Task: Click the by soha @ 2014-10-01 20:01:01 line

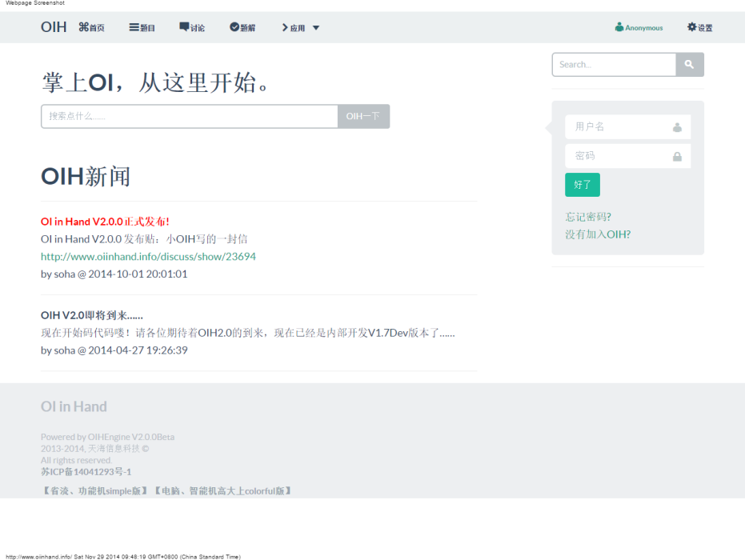Action: click(x=114, y=274)
